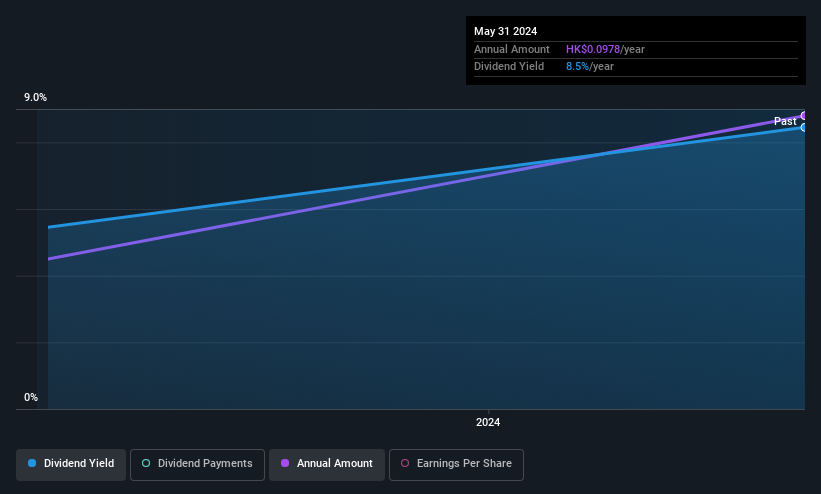Click the Annual Amount tooltip label
821x494 pixels.
coord(512,49)
